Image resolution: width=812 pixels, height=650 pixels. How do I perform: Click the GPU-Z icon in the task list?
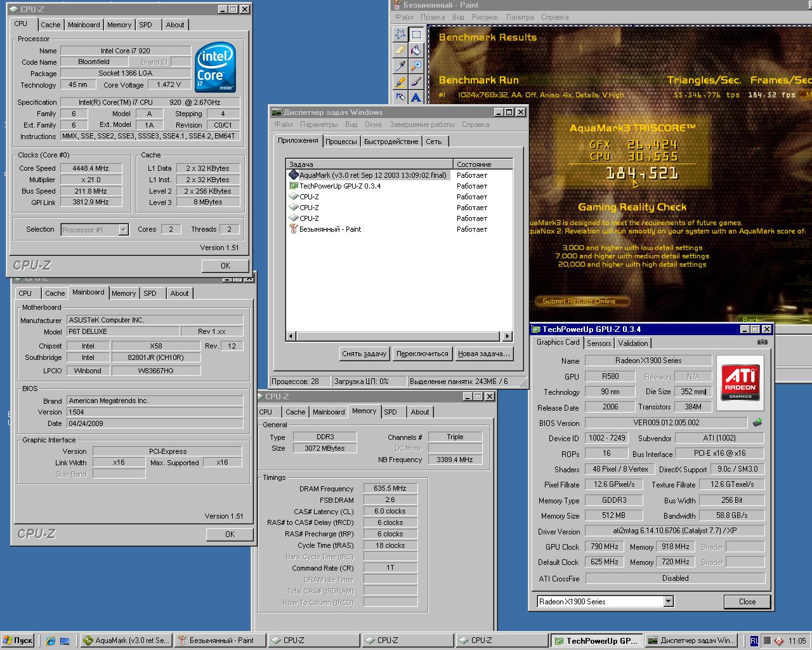point(293,185)
